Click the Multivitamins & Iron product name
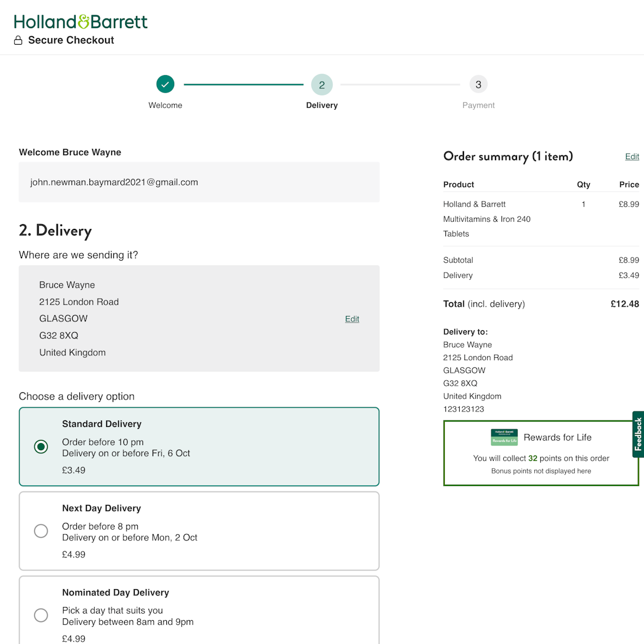The width and height of the screenshot is (644, 644). pos(487,219)
